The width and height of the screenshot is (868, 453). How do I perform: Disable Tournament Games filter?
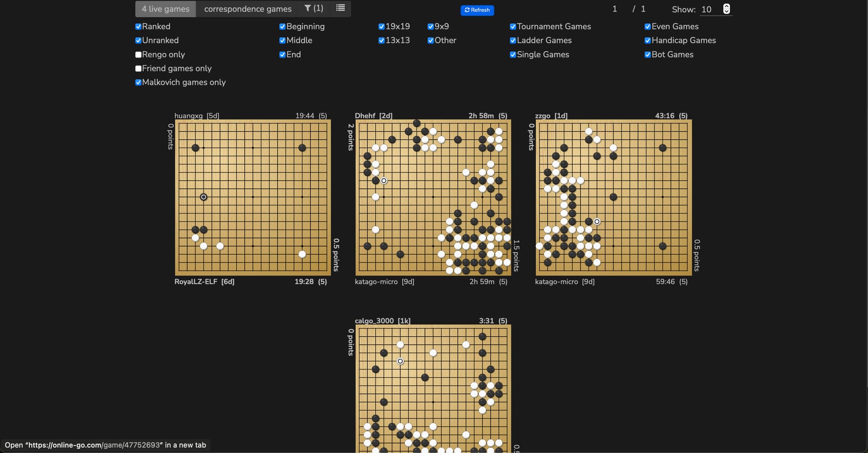click(x=513, y=27)
